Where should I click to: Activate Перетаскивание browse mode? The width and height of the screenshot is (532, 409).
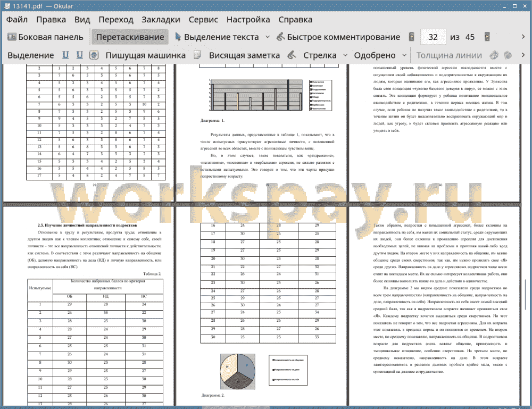click(130, 37)
